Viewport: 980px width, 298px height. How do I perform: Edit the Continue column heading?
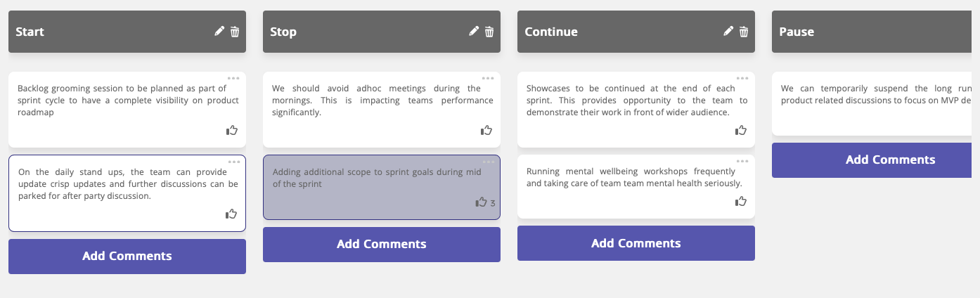pyautogui.click(x=728, y=32)
